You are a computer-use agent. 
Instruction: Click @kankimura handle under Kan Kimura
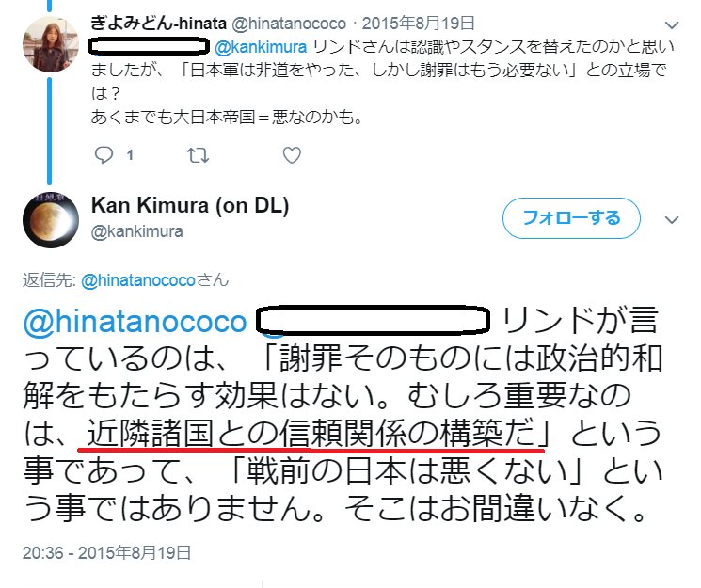coord(136,231)
